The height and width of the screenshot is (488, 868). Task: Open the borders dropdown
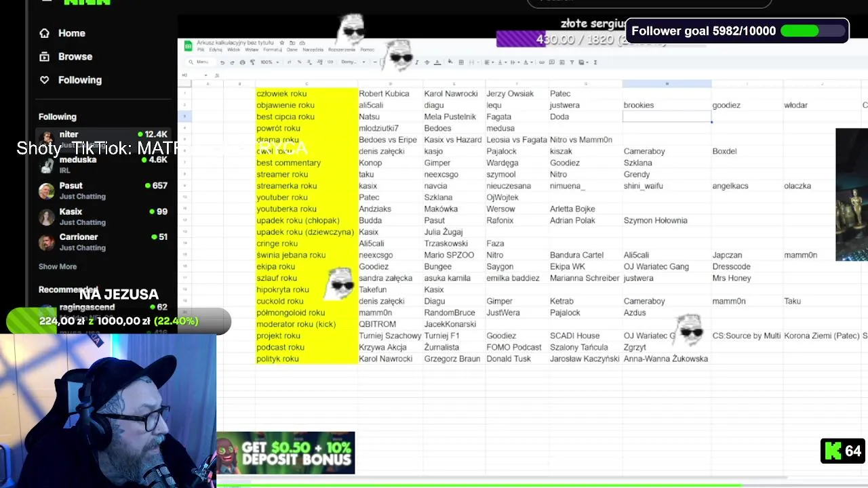461,62
